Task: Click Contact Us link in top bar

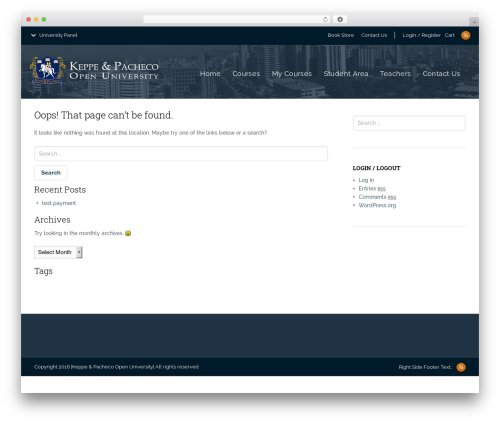Action: 374,35
